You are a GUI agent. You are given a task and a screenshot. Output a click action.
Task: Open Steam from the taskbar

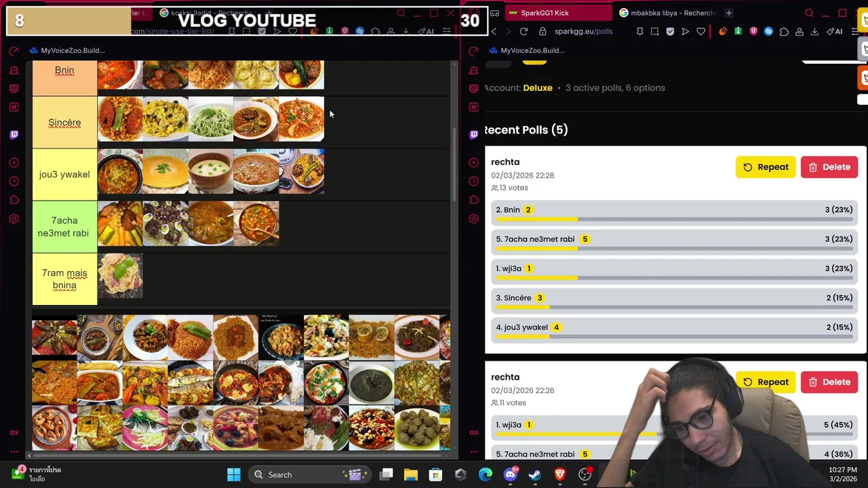click(535, 474)
